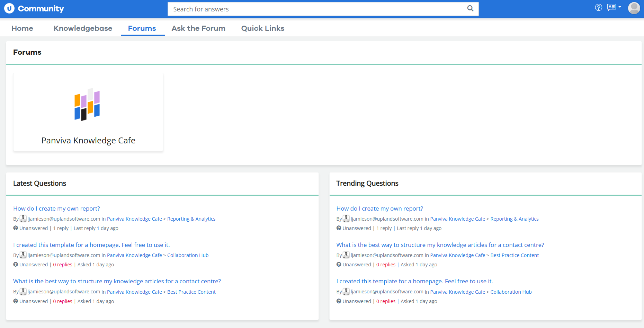Click '0 replies' on latest contact centre question
644x328 pixels.
pyautogui.click(x=63, y=301)
